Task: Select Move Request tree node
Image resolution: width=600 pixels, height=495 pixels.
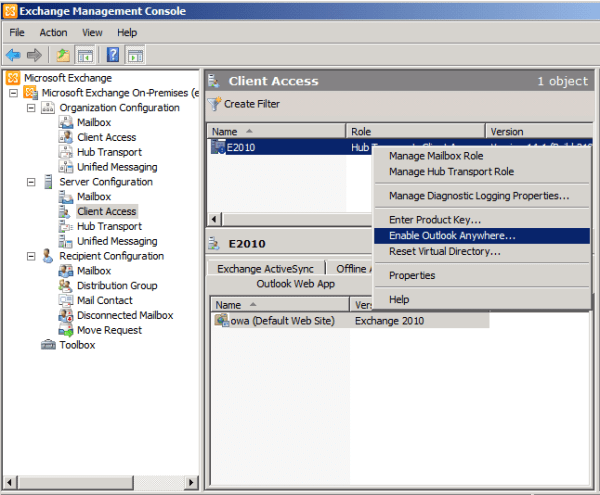Action: pos(109,330)
